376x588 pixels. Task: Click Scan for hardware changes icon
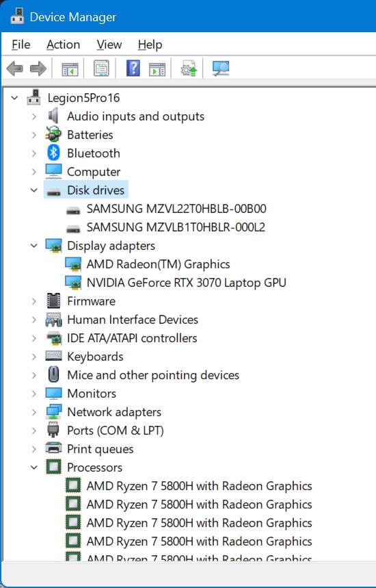pos(221,68)
